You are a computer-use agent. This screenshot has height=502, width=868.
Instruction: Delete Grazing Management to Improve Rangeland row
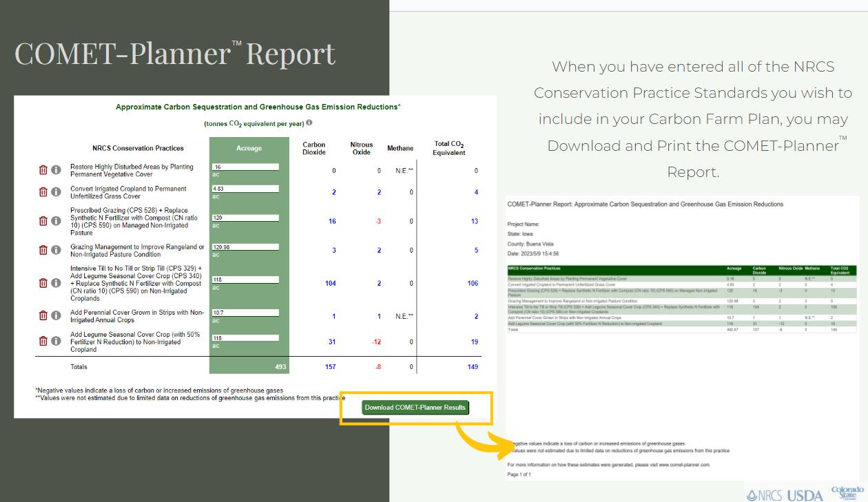point(43,250)
